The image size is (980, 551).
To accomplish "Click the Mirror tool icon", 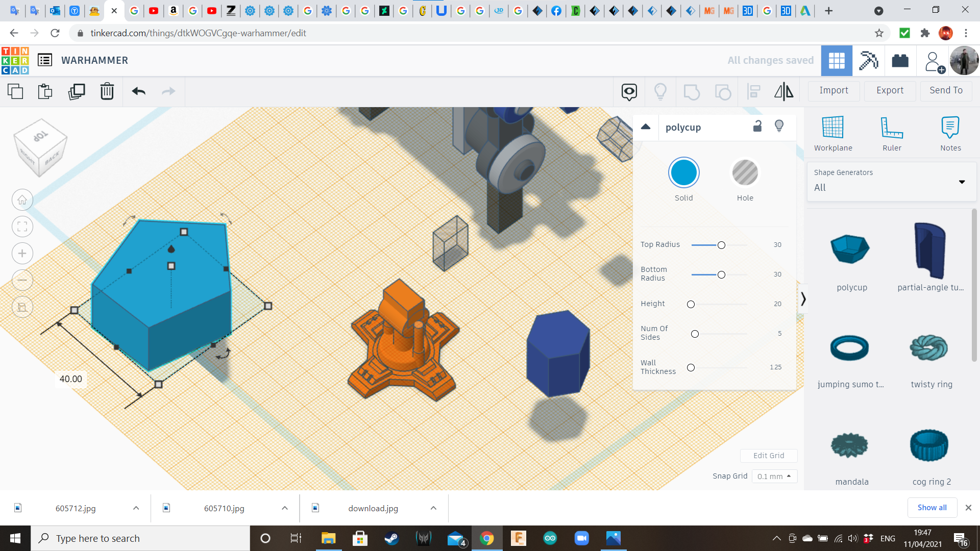I will [x=783, y=91].
